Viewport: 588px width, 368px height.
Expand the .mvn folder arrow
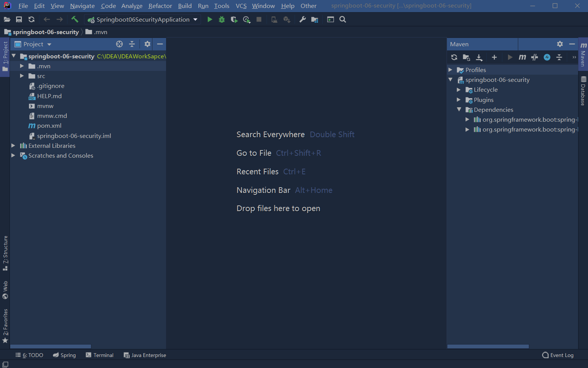(x=22, y=66)
